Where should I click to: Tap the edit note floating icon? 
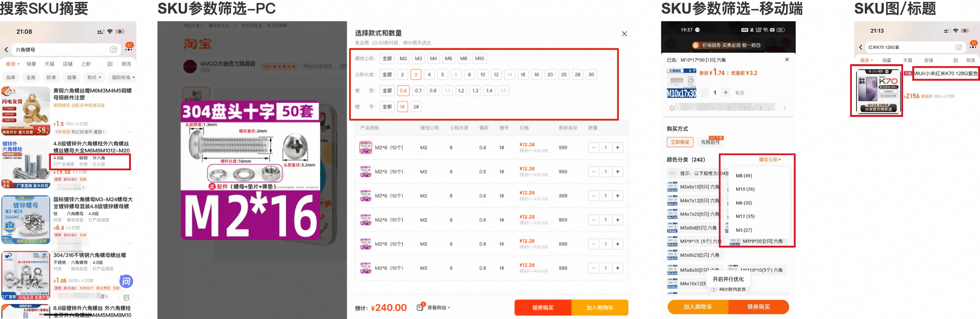point(126,298)
